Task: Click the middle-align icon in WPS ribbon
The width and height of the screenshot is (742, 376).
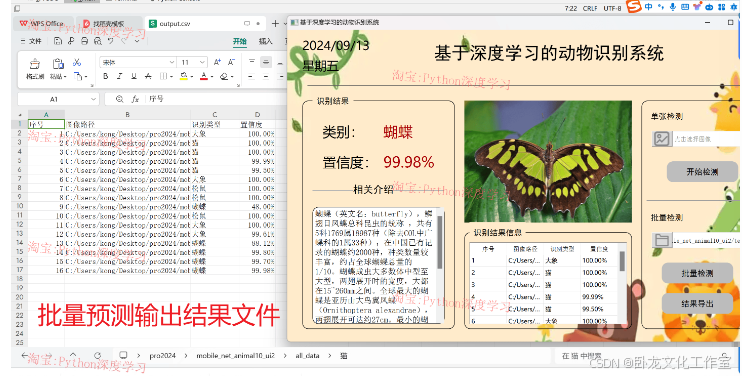Action: pyautogui.click(x=266, y=62)
